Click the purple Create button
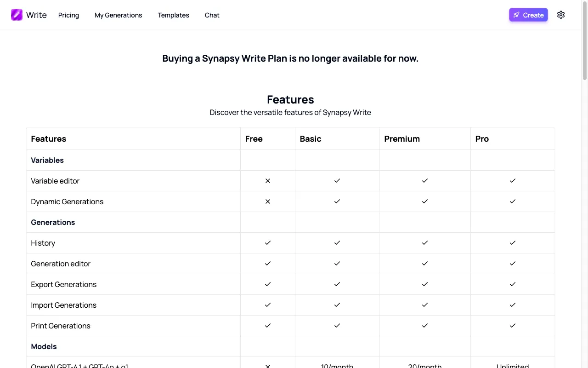Screen dimensions: 588x368 point(528,15)
